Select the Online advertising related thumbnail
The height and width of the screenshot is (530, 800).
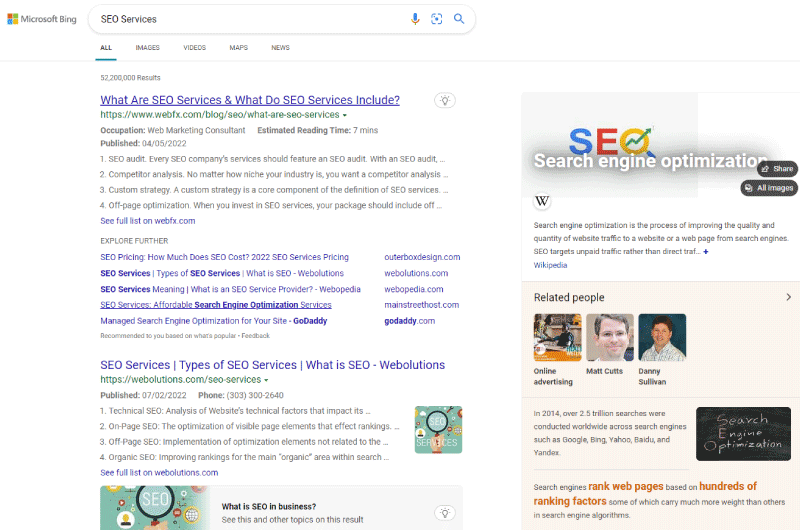(x=557, y=337)
